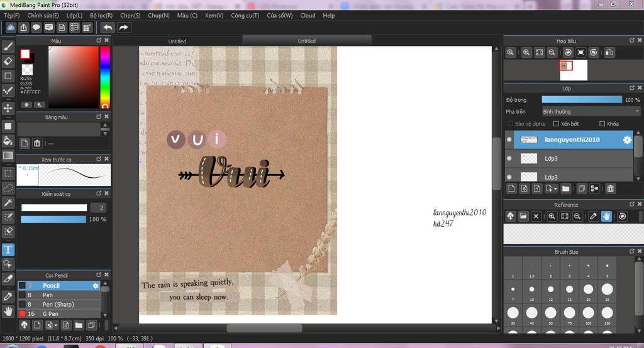
Task: Pop out the Màu panel
Action: (x=99, y=40)
